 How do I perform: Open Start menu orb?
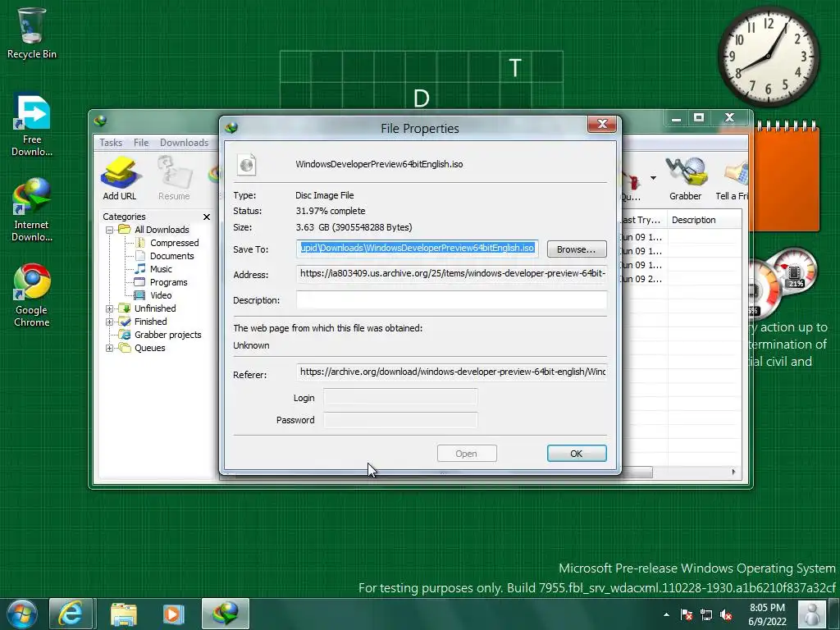click(22, 614)
